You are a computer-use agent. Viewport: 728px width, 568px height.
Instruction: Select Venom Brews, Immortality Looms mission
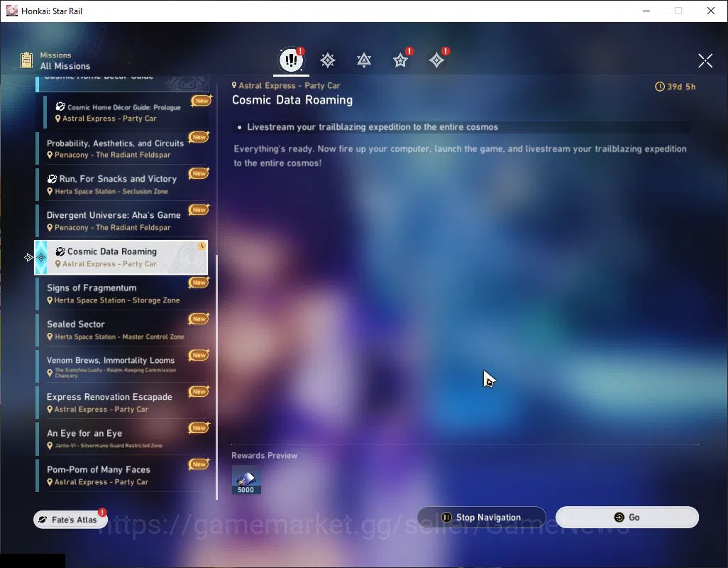pyautogui.click(x=122, y=366)
